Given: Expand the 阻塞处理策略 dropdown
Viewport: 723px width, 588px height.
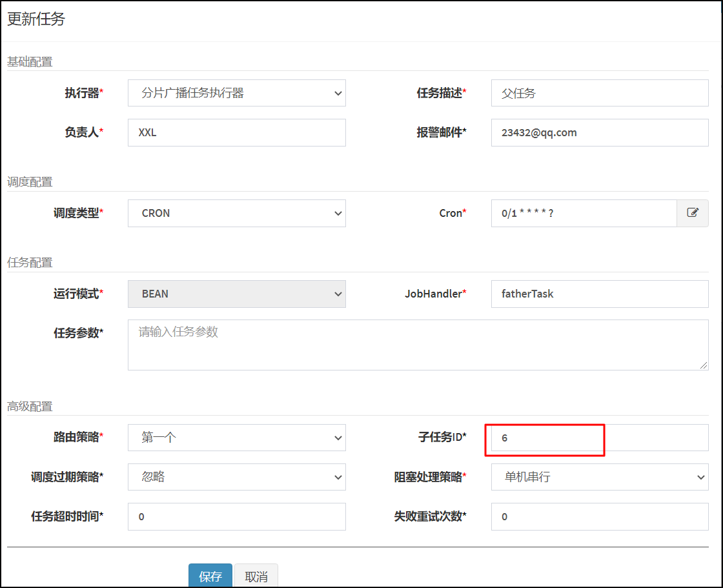Looking at the screenshot, I should click(600, 477).
